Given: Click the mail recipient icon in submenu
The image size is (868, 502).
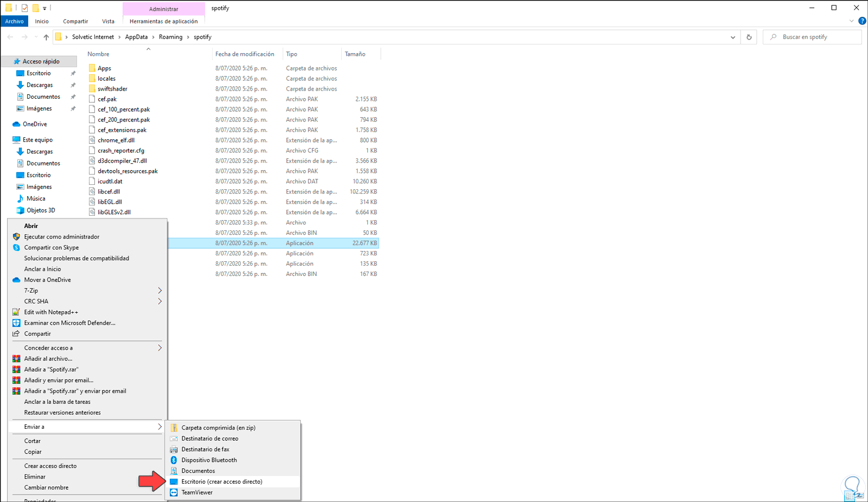Looking at the screenshot, I should point(174,439).
